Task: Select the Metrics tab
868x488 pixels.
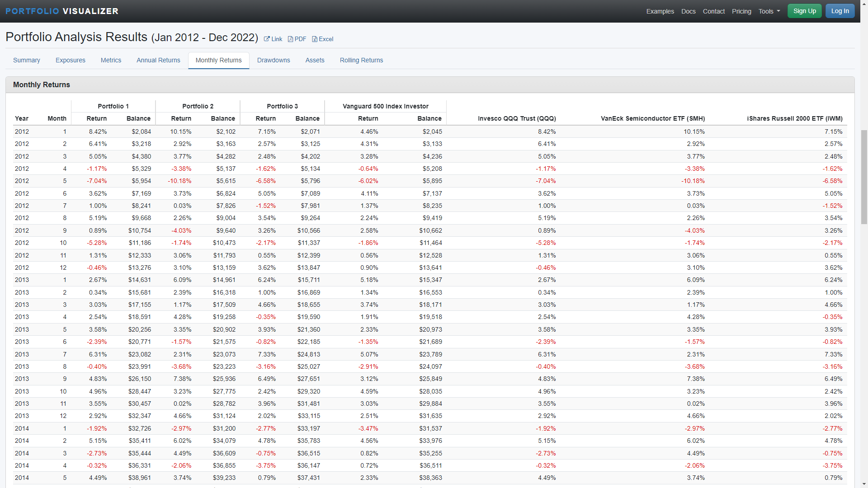Action: click(x=111, y=60)
